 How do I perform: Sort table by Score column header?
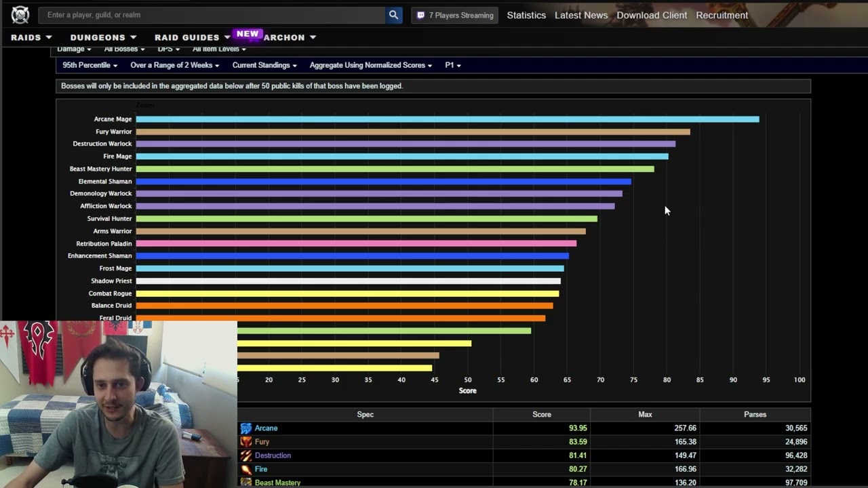pos(542,414)
